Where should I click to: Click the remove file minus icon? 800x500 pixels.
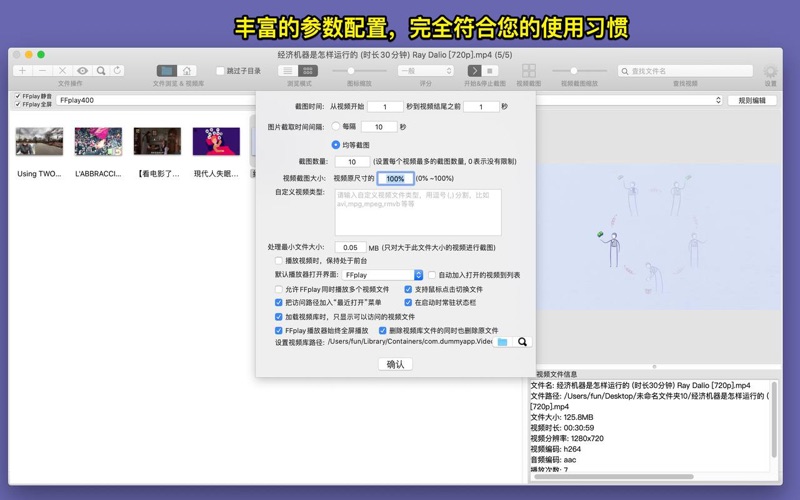click(x=42, y=70)
